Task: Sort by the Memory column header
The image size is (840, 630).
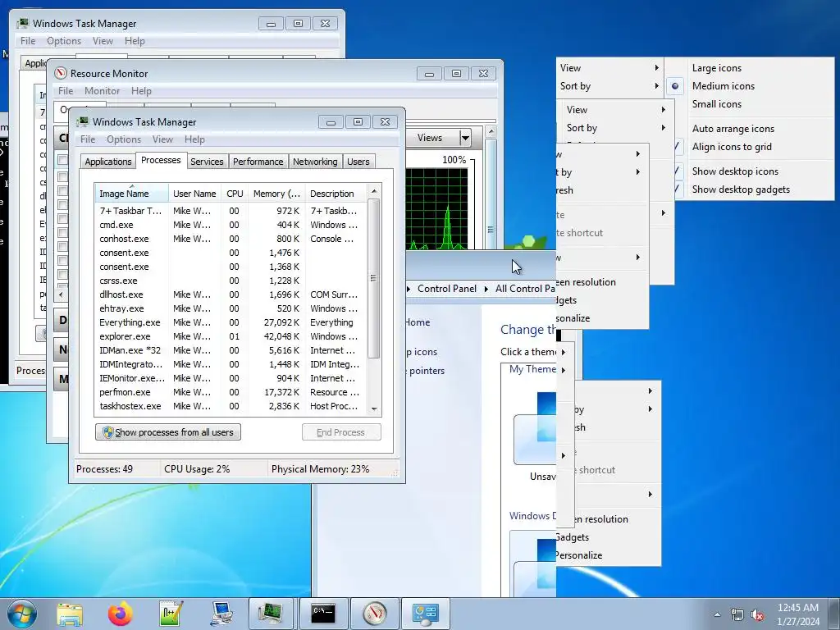Action: click(x=276, y=193)
